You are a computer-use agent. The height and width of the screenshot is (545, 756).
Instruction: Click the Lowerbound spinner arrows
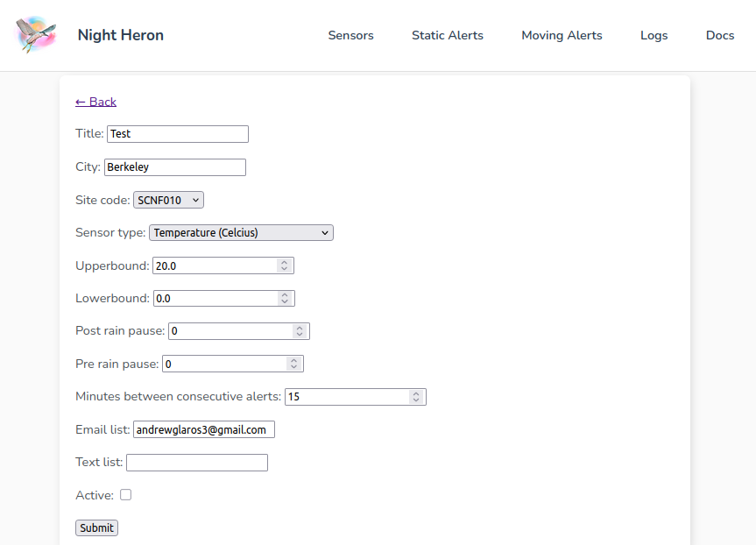pyautogui.click(x=285, y=299)
